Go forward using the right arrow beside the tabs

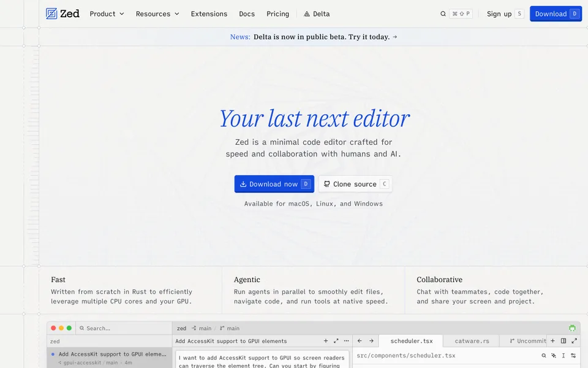(371, 341)
